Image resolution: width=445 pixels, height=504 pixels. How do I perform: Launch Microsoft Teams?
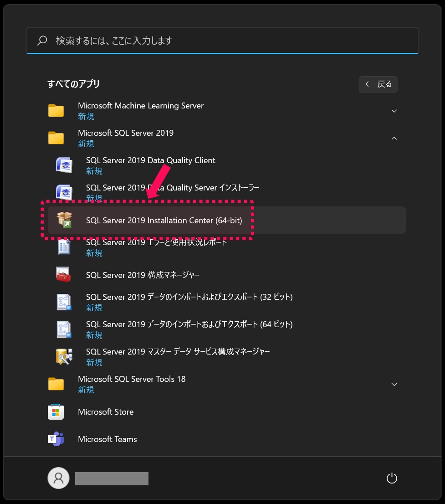coord(107,439)
